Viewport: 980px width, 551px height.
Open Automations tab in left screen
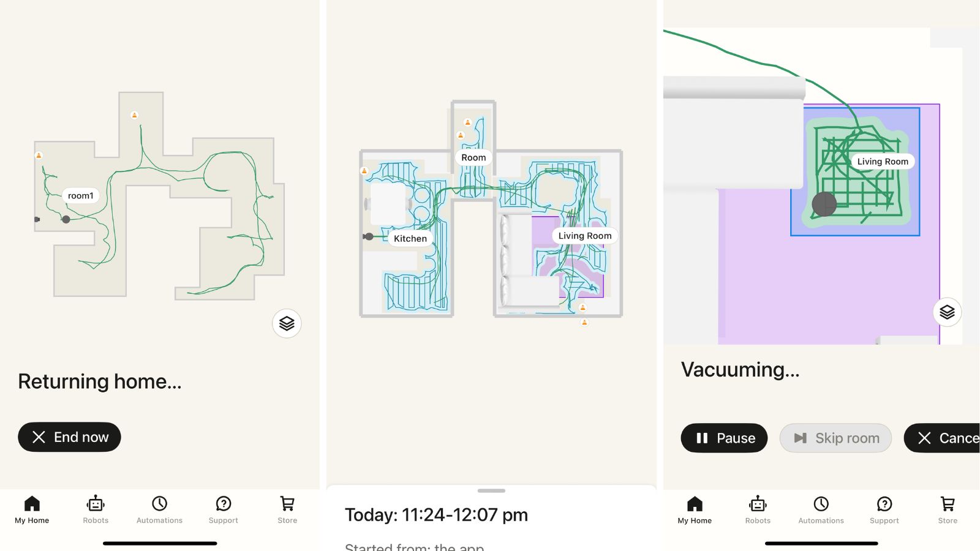click(x=159, y=509)
